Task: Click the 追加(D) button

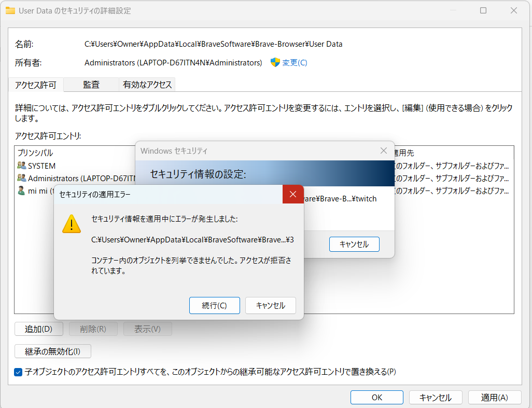Action: tap(39, 329)
